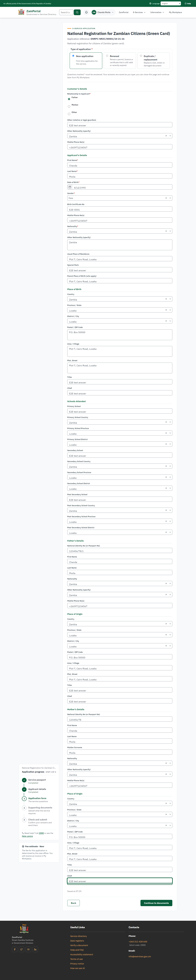Open the calendar icon in Date of Birth
This screenshot has height=980, width=196.
pyautogui.click(x=70, y=187)
